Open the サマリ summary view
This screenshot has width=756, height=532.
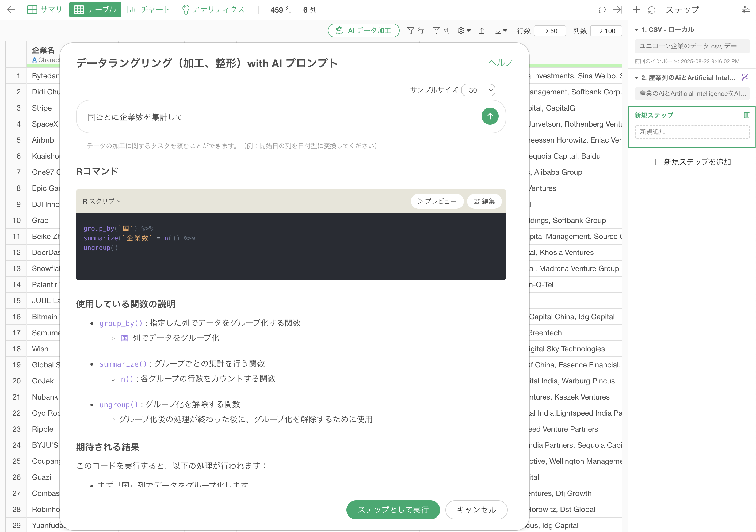[x=44, y=10]
